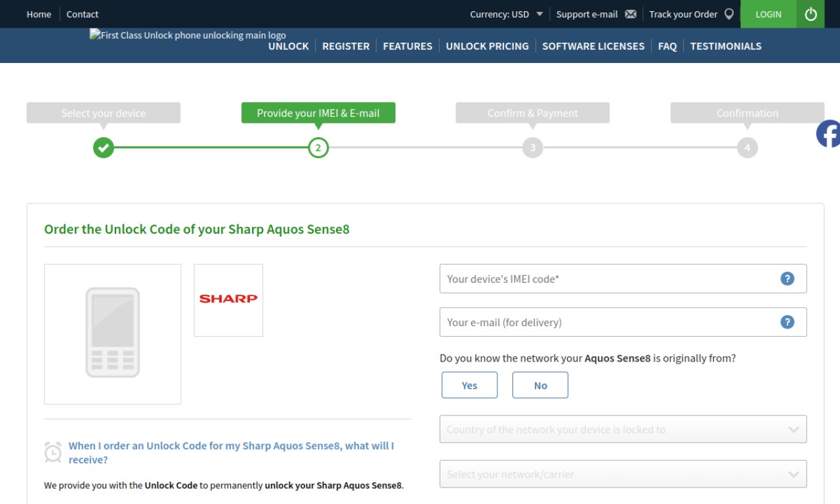Click the green checkmark step one circle
Viewport: 840px width, 504px height.
click(x=103, y=148)
